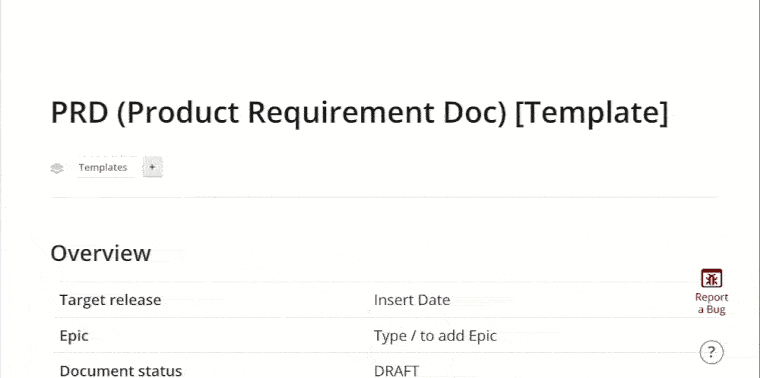
Task: Click the stacked-layers collection icon
Action: [x=57, y=168]
